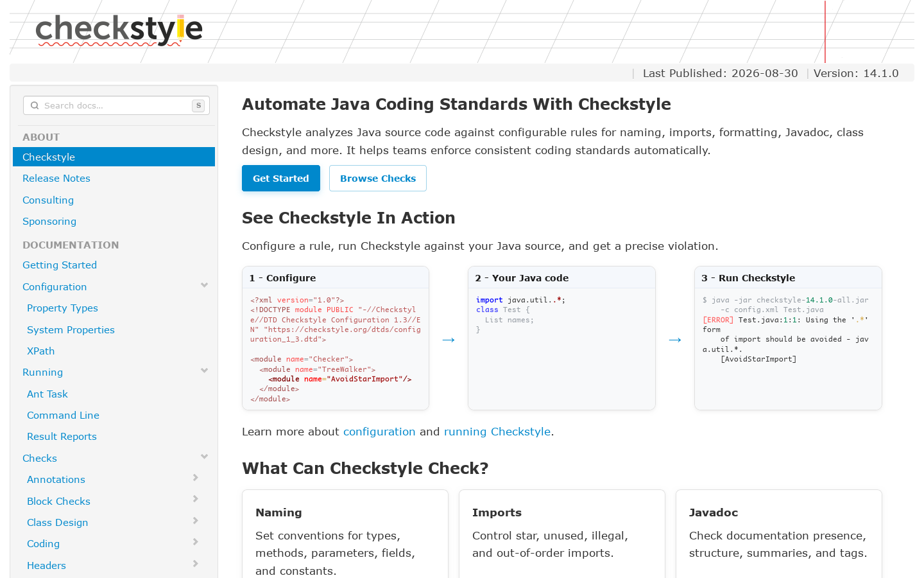Open Property Types page
The image size is (924, 578).
click(x=62, y=308)
